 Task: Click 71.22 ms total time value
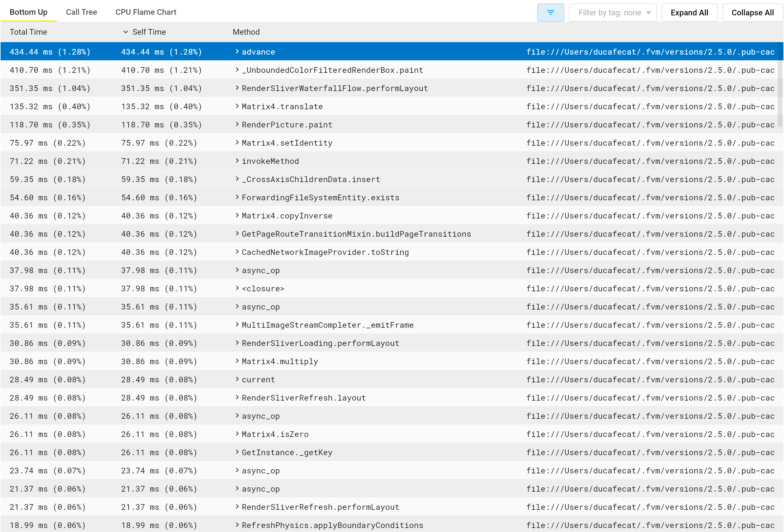point(48,161)
